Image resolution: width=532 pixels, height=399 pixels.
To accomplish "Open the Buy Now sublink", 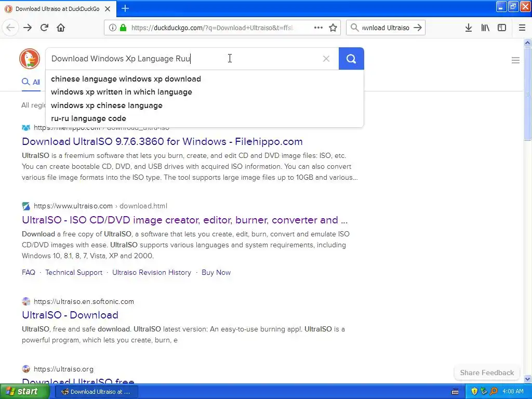I will (x=216, y=272).
